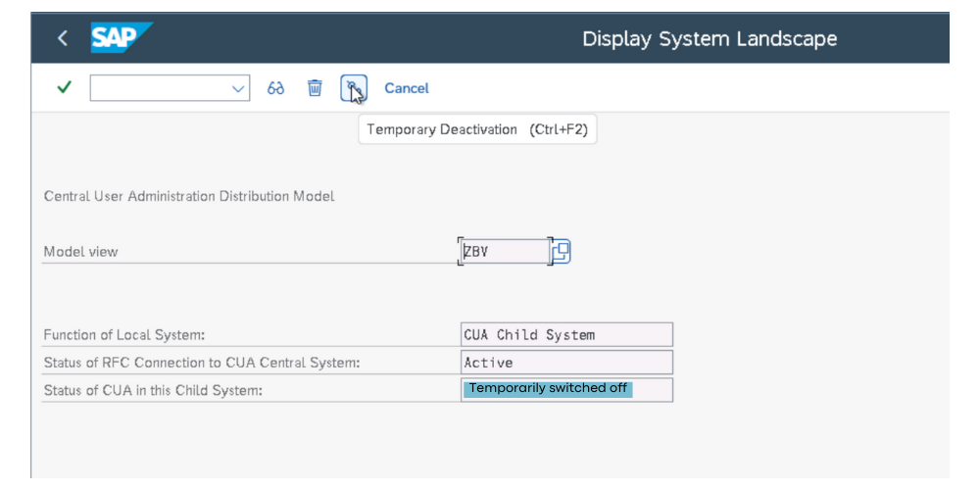Click the Display glasses icon

click(276, 88)
